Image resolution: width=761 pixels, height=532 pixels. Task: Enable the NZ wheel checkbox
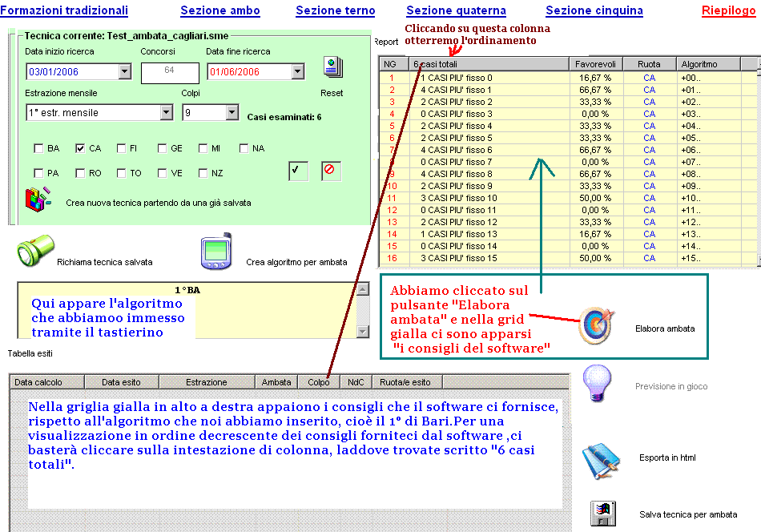tap(203, 173)
